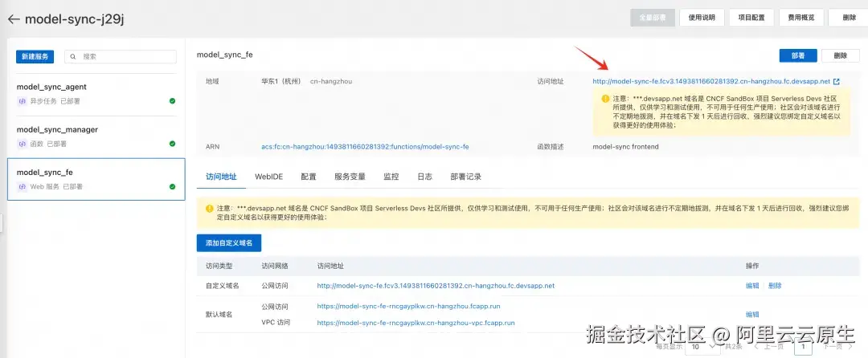868x358 pixels.
Task: Click the blue 部署 button
Action: coord(798,56)
